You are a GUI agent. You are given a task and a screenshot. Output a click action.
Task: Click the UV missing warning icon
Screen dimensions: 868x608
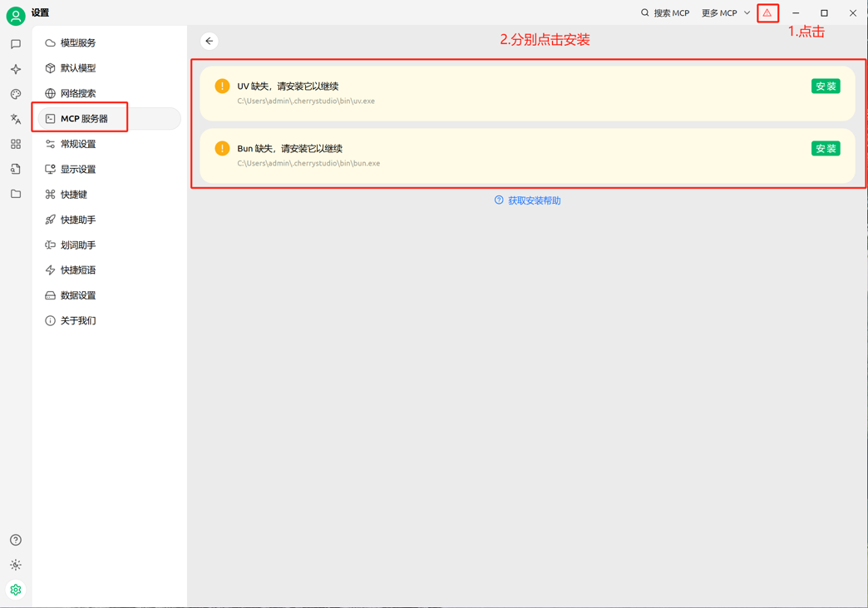tap(222, 86)
